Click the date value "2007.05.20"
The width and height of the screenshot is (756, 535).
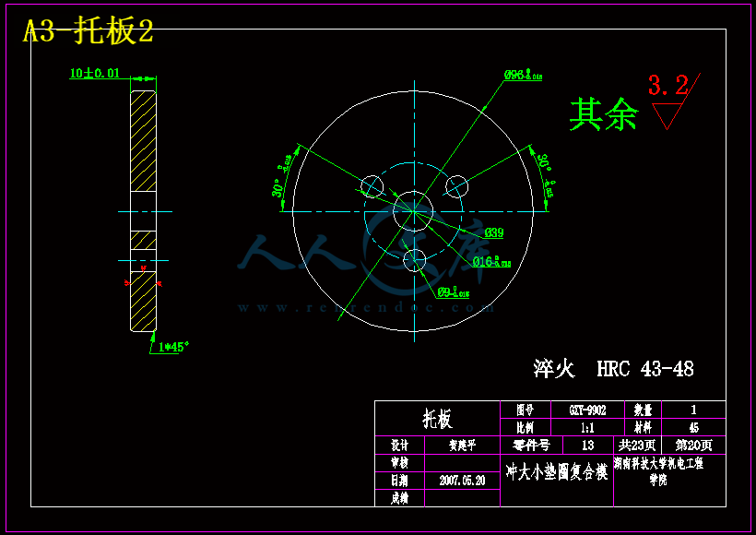coord(462,481)
